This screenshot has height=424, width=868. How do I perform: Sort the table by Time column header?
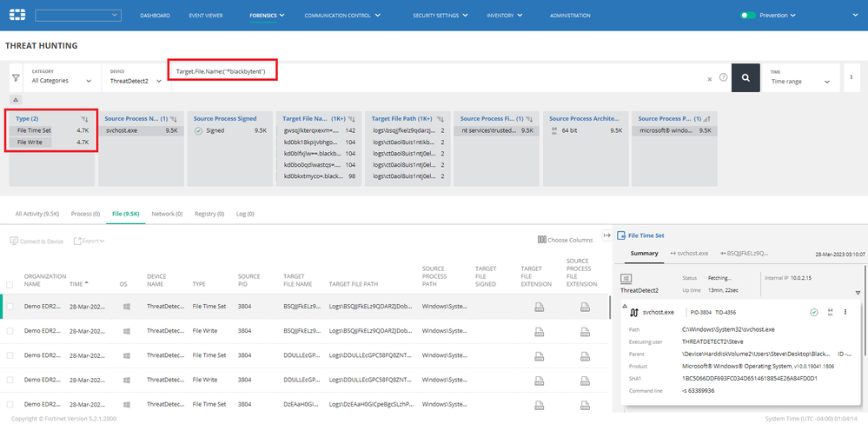tap(78, 284)
